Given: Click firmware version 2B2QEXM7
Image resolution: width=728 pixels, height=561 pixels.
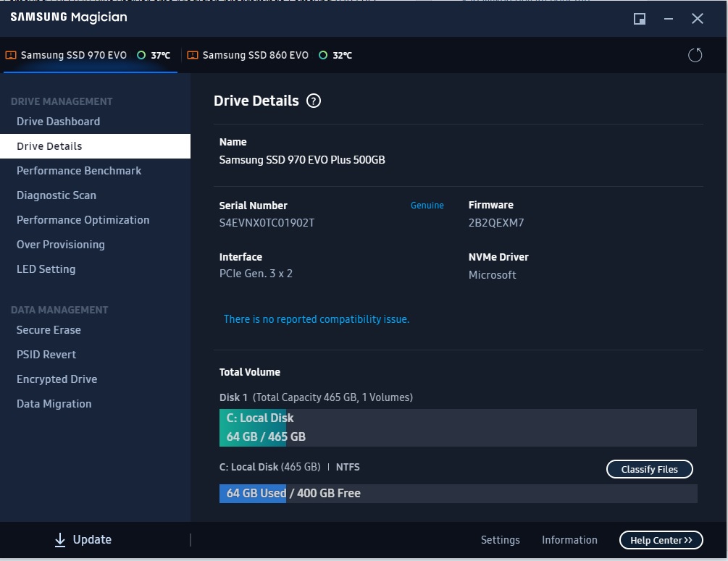Looking at the screenshot, I should (x=496, y=223).
